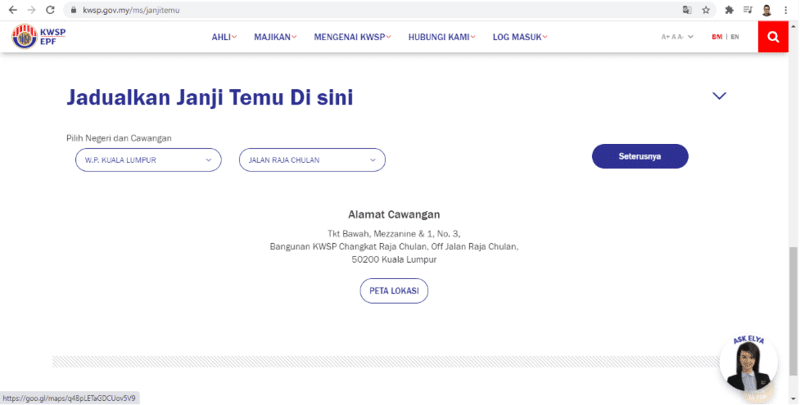Open the Jalan Raja Chulan branch dropdown
This screenshot has height=405, width=800.
pyautogui.click(x=311, y=159)
